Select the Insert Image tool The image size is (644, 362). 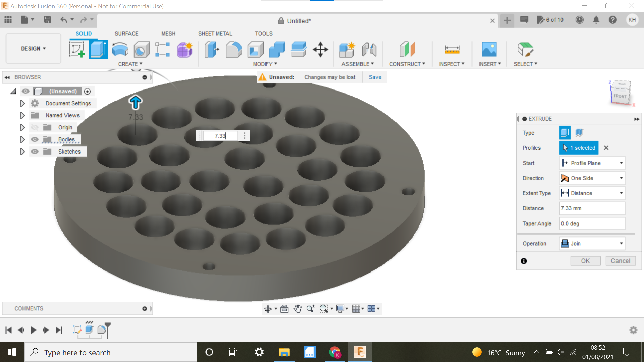tap(489, 50)
